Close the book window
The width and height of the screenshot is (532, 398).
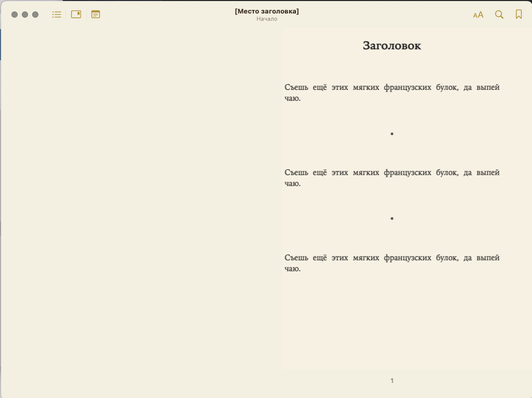15,15
